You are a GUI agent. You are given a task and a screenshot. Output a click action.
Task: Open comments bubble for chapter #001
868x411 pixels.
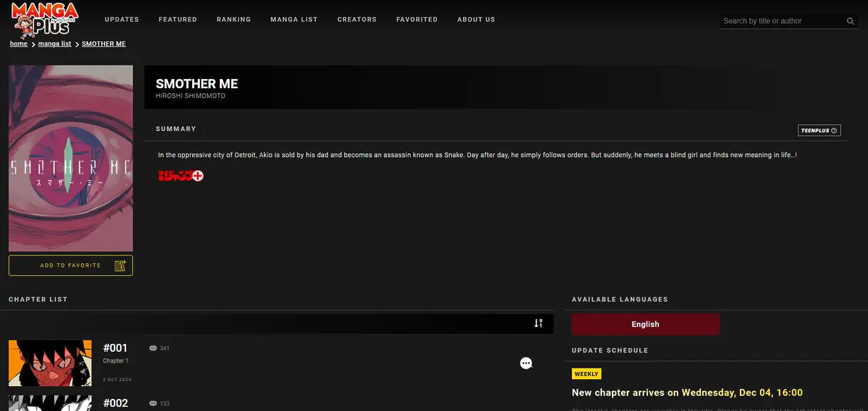tap(153, 348)
